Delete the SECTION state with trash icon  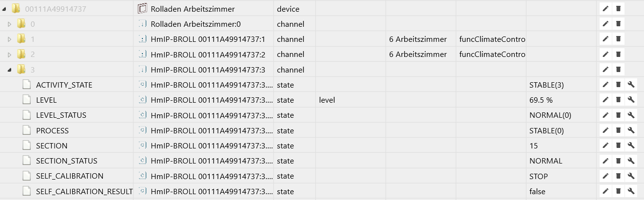pos(618,145)
